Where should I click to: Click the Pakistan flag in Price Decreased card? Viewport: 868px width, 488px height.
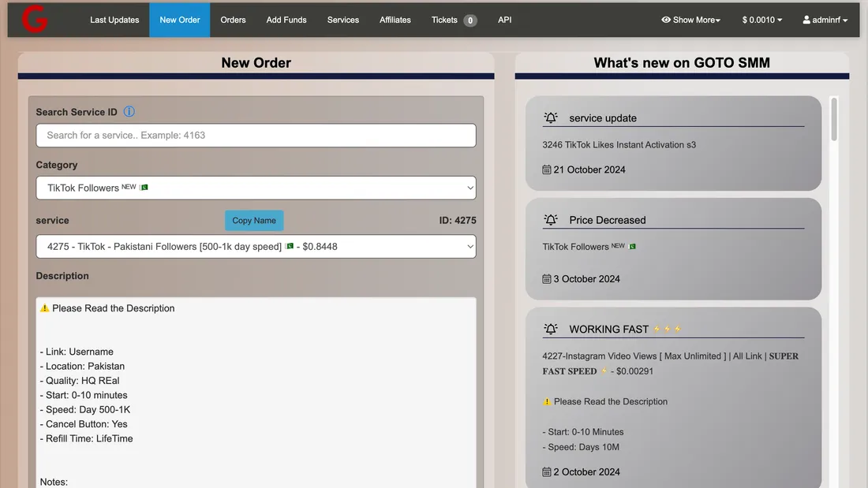coord(633,246)
